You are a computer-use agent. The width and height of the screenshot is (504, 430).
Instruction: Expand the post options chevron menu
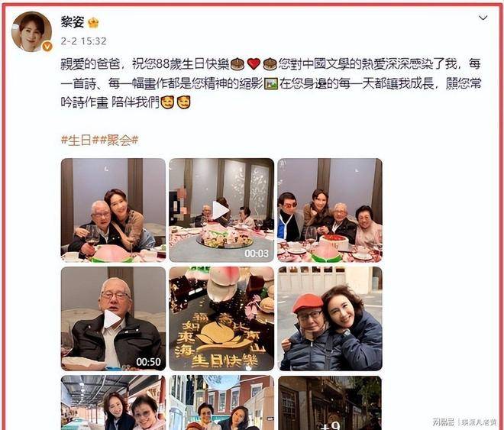coord(483,18)
